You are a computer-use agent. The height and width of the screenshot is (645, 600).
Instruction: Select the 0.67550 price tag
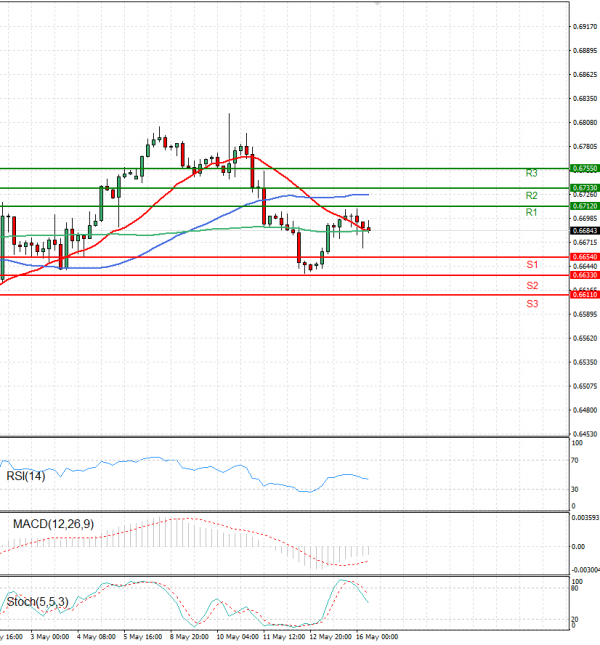pos(585,169)
